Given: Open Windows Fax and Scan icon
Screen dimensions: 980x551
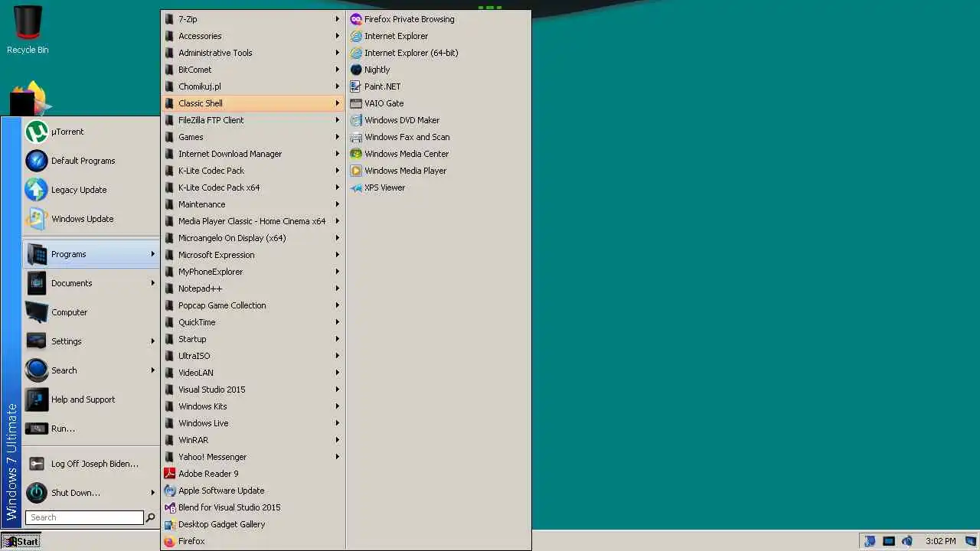Looking at the screenshot, I should coord(356,137).
